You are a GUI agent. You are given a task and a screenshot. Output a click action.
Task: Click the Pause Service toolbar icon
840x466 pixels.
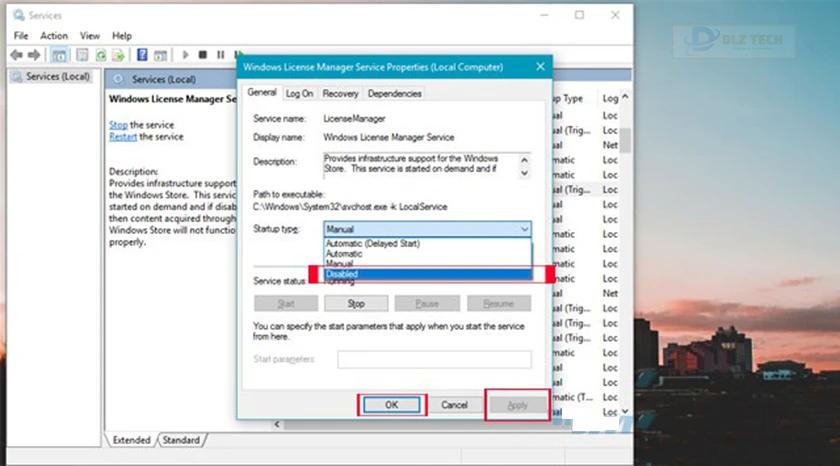coord(220,55)
